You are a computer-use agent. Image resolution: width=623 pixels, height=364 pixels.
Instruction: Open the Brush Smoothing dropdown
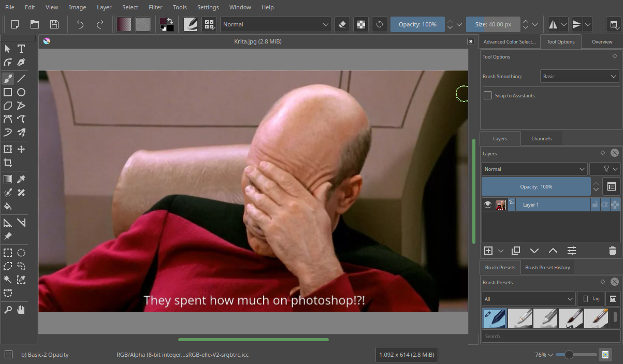[579, 76]
